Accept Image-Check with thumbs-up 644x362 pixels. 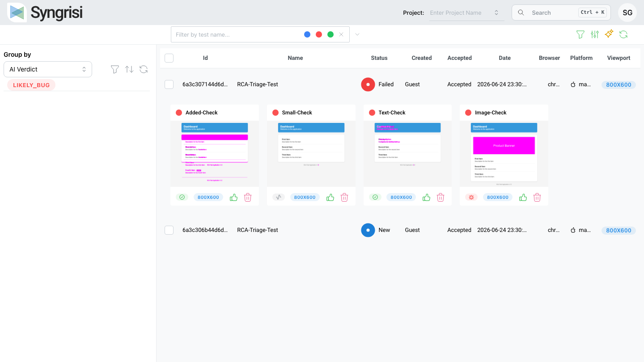(x=523, y=197)
